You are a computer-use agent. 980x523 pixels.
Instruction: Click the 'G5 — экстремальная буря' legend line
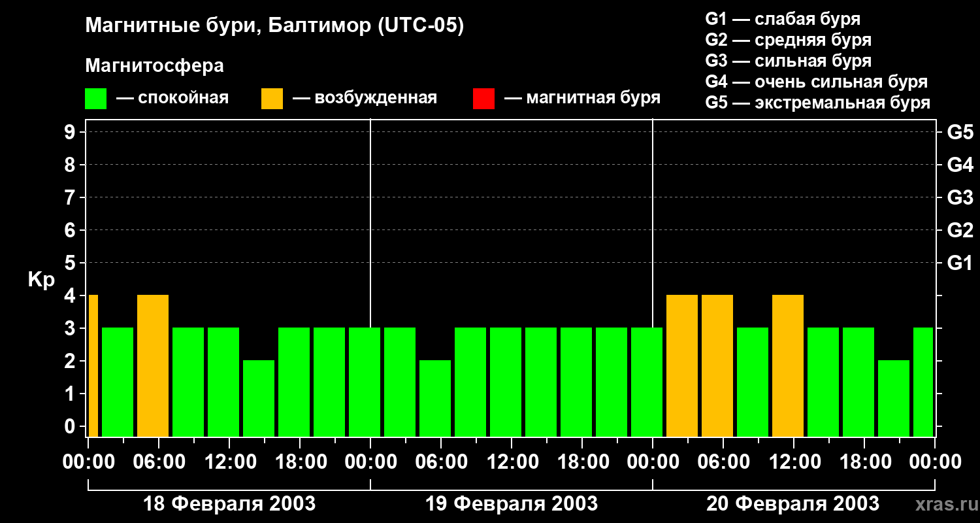tap(817, 103)
